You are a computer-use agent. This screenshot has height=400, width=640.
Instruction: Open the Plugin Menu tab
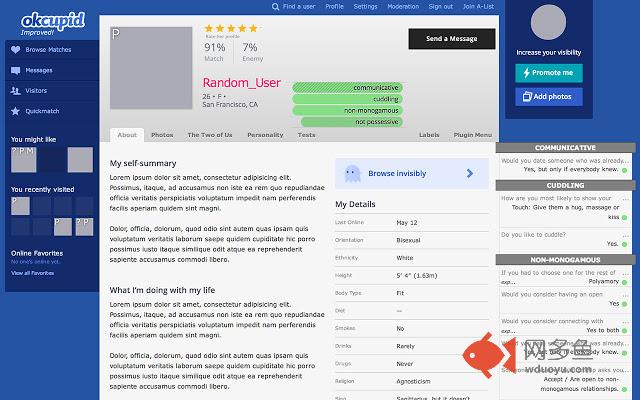point(473,135)
